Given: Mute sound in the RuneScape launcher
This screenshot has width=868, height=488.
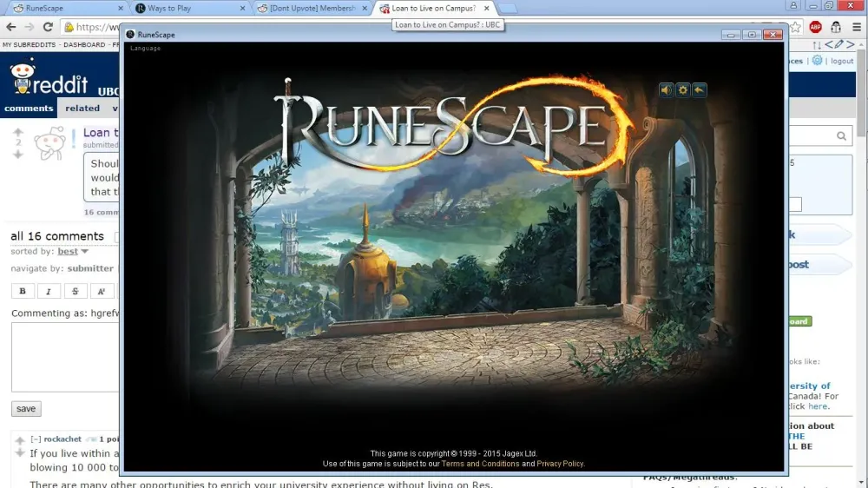Looking at the screenshot, I should (x=666, y=89).
